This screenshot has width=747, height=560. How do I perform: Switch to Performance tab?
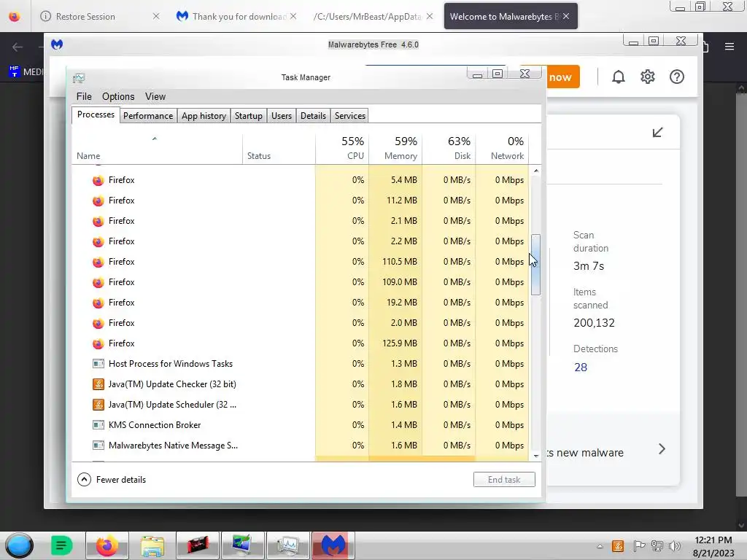pos(148,116)
